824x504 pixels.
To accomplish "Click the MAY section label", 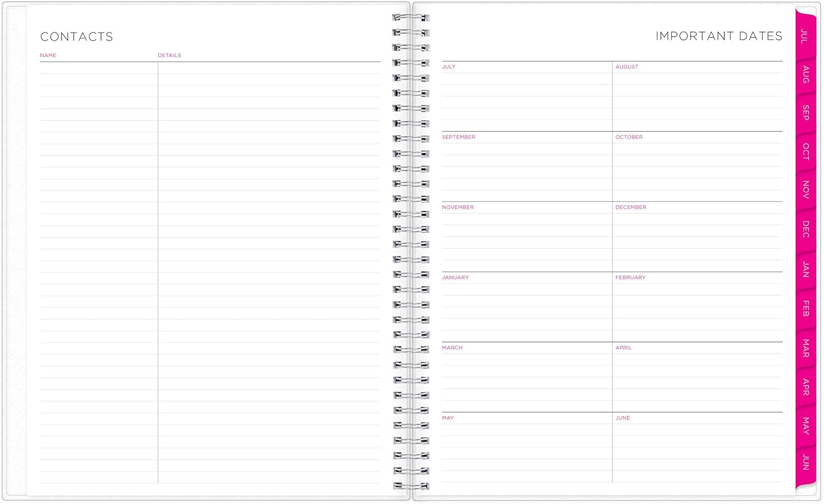I will click(x=448, y=418).
